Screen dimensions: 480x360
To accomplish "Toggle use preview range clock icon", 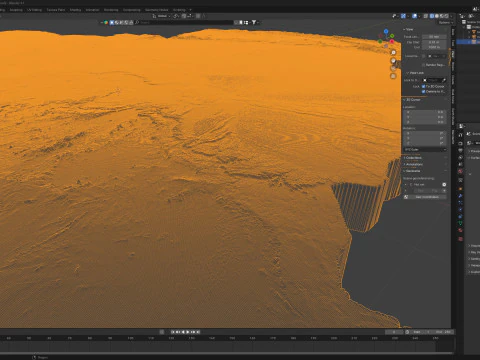I will click(x=407, y=332).
